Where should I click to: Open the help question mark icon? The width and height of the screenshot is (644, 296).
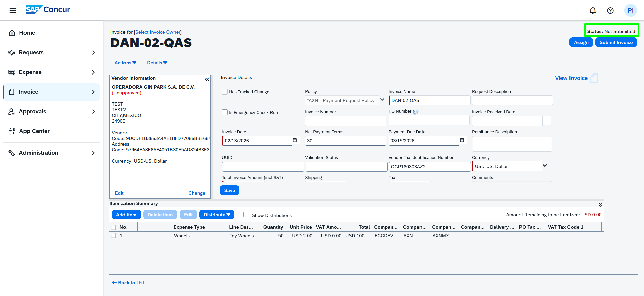pyautogui.click(x=610, y=11)
